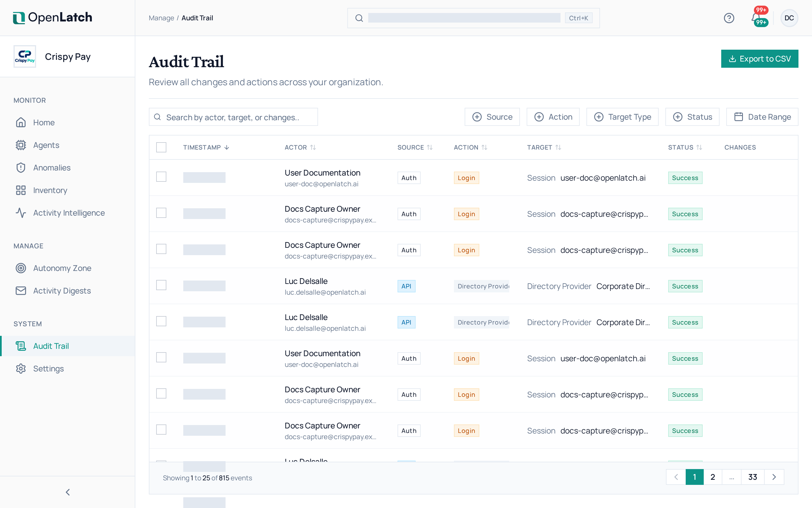Open Settings in sidebar
Screen dimensions: 812x508
tap(67, 368)
